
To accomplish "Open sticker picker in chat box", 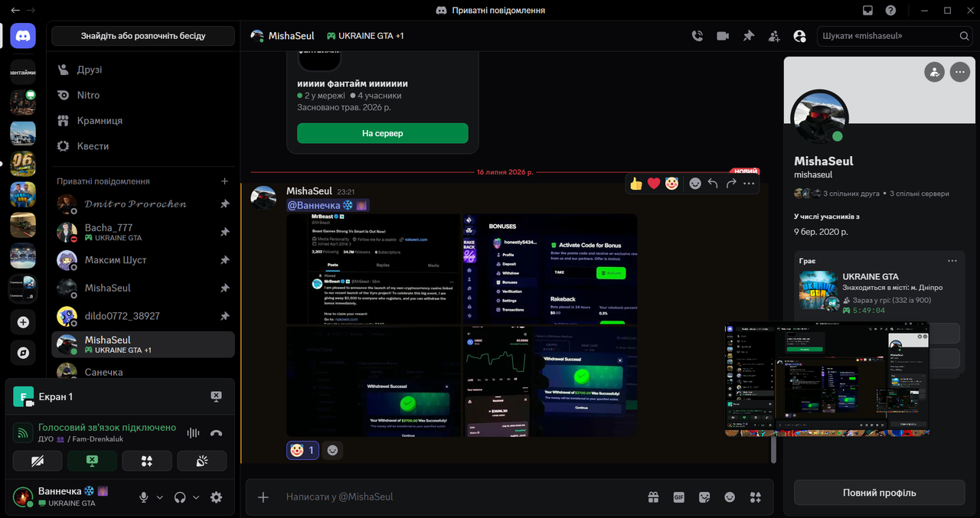I will [704, 497].
